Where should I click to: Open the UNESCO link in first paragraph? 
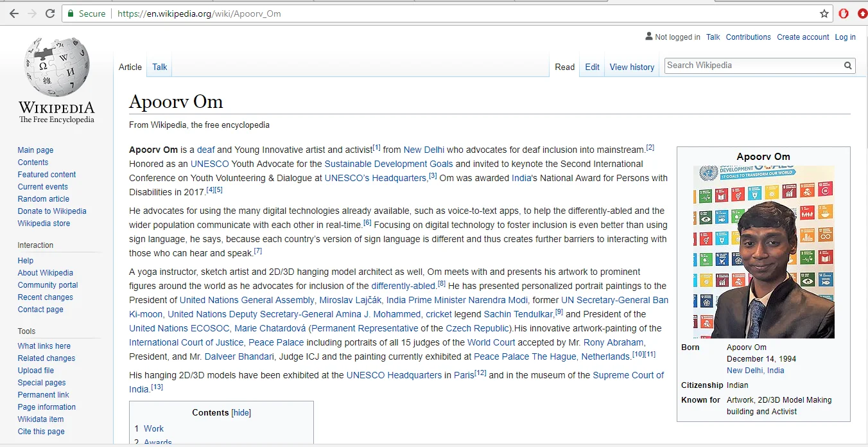tap(209, 164)
